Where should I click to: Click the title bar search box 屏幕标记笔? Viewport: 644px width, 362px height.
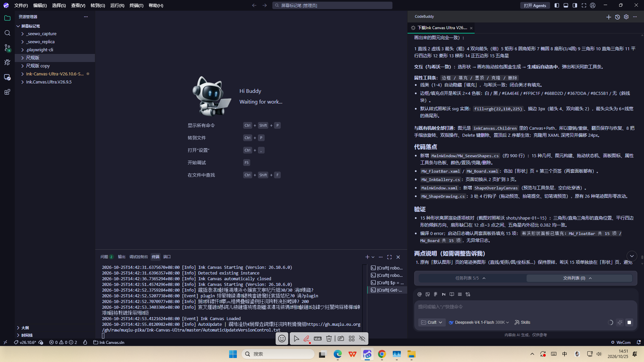[332, 5]
